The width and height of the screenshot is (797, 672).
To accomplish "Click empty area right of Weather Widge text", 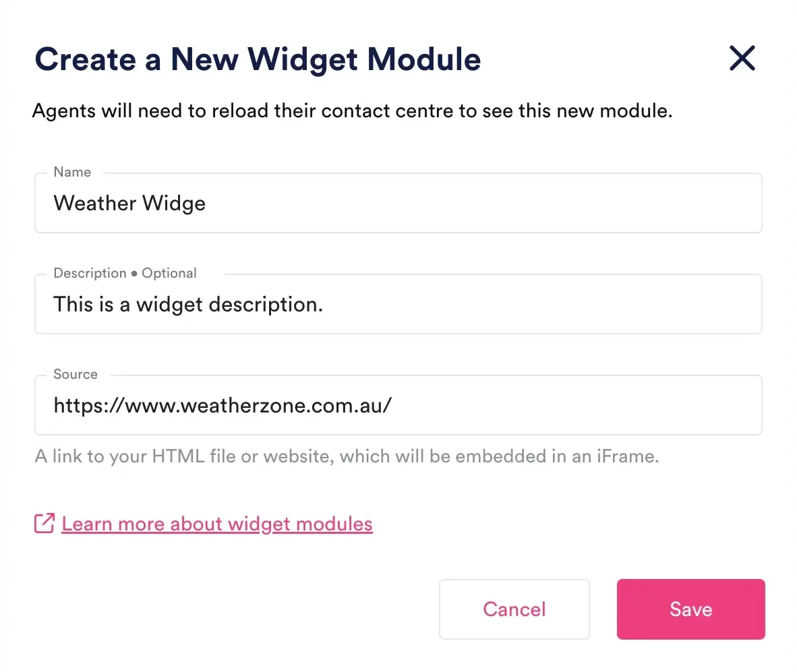I will coord(483,203).
